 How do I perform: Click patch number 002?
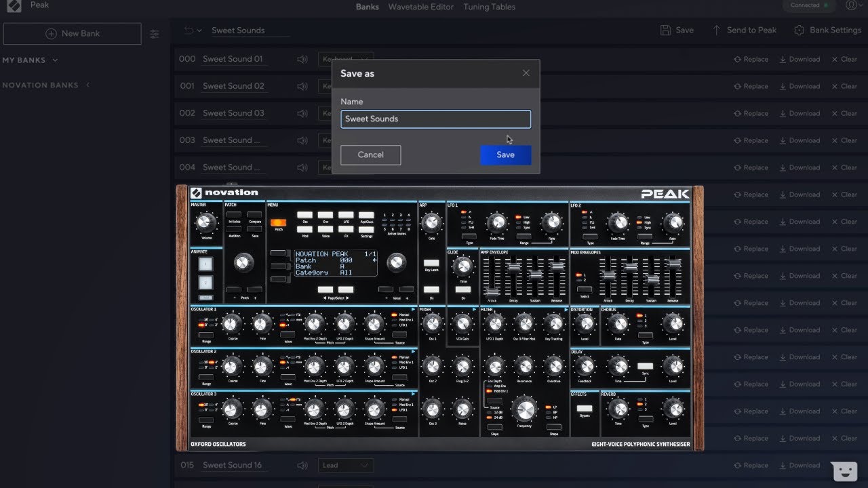pos(187,113)
